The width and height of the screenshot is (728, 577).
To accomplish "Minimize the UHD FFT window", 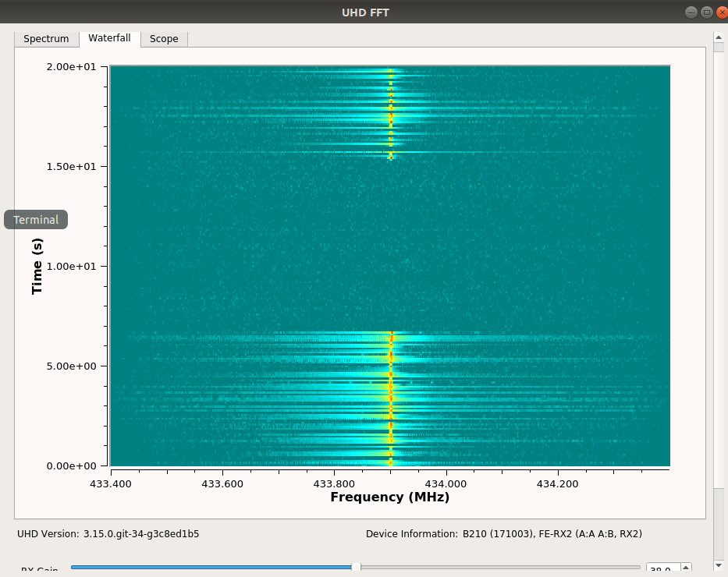I will (x=691, y=12).
